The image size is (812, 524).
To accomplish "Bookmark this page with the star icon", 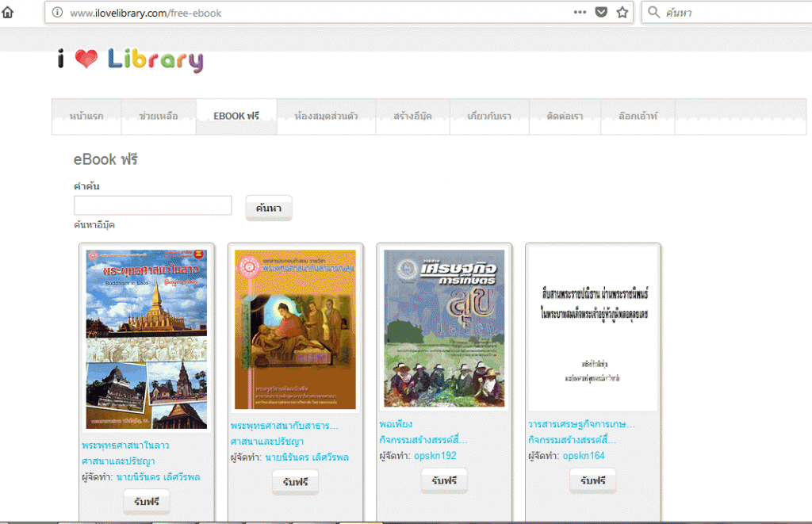I will point(622,12).
